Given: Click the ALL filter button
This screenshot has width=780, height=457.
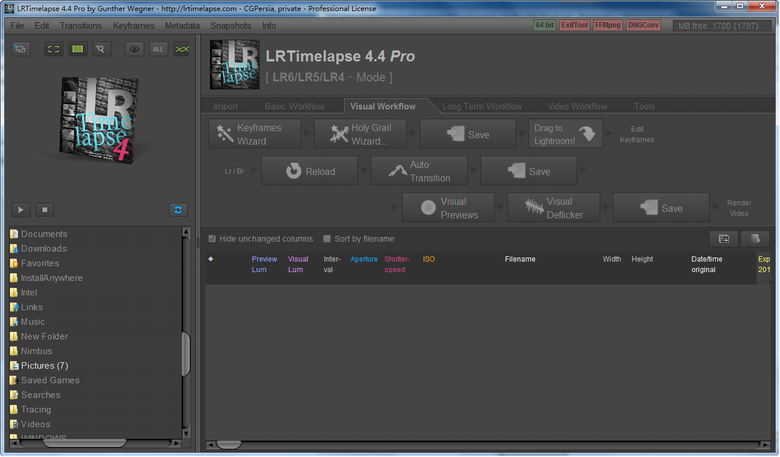Looking at the screenshot, I should pos(158,48).
